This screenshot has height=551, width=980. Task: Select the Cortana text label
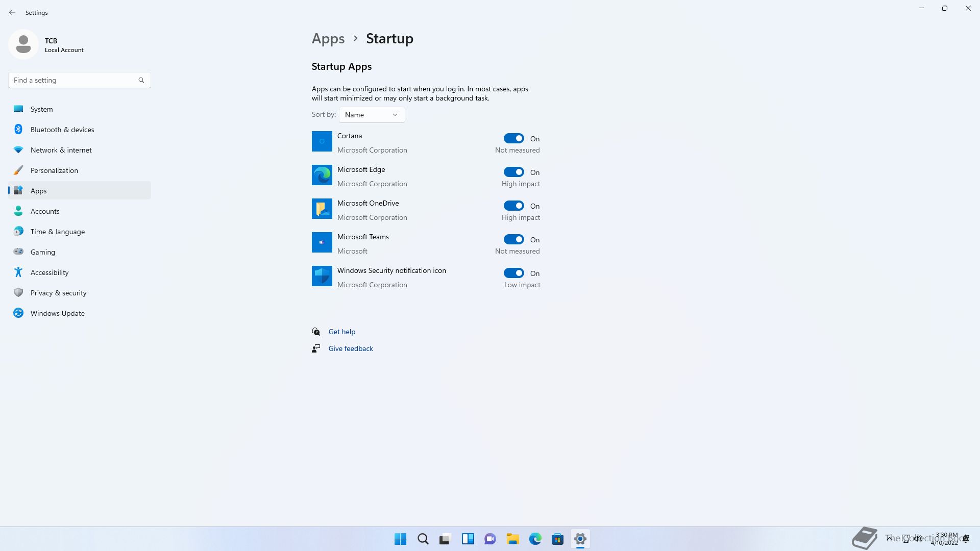(350, 136)
